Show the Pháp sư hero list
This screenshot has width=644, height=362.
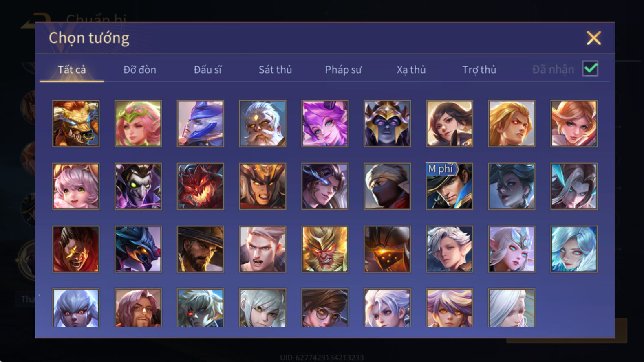[343, 70]
